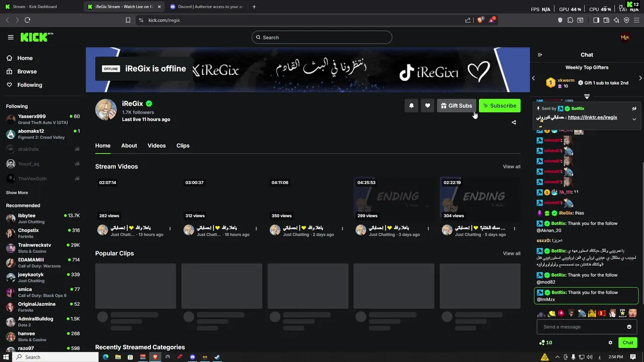Switch to the About tab
644x362 pixels.
(129, 146)
